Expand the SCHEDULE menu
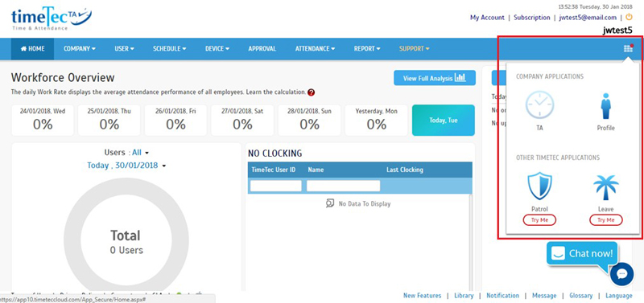The height and width of the screenshot is (303, 644). tap(170, 48)
